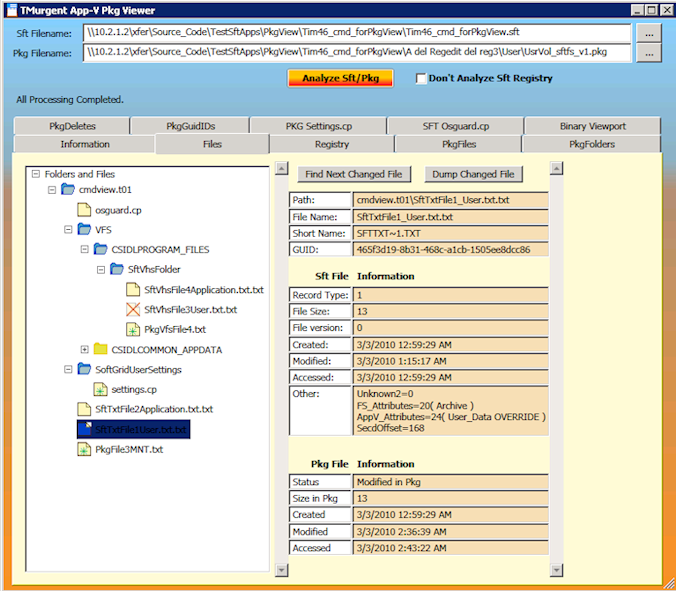Image resolution: width=676 pixels, height=591 pixels.
Task: Select SftTxtFile2Application.txt.txt in the tree
Action: tap(154, 409)
